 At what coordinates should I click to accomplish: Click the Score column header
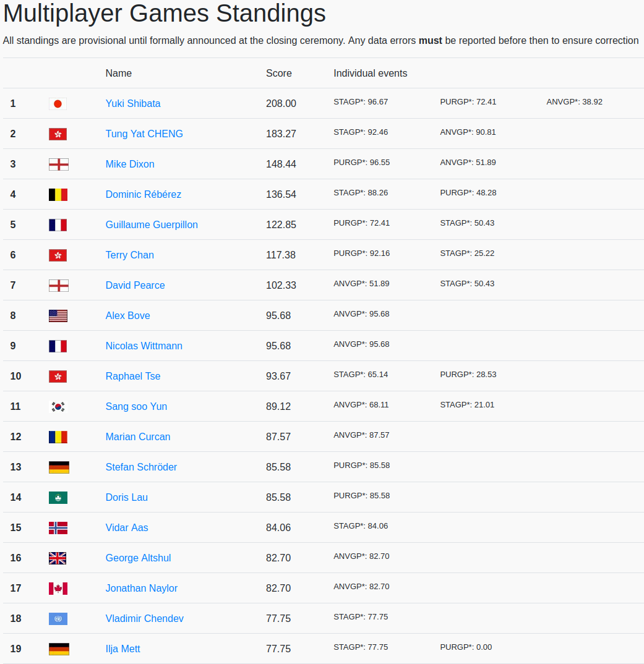(279, 73)
